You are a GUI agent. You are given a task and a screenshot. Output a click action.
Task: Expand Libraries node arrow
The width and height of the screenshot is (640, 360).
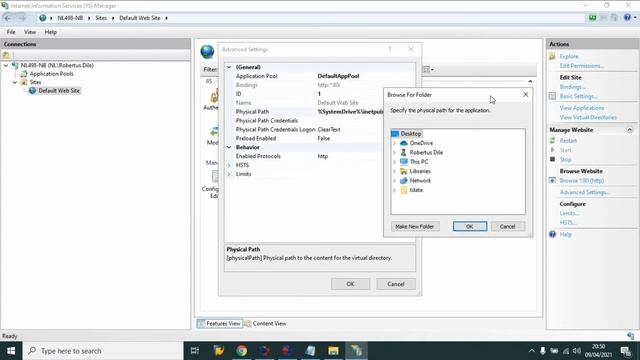coord(395,171)
